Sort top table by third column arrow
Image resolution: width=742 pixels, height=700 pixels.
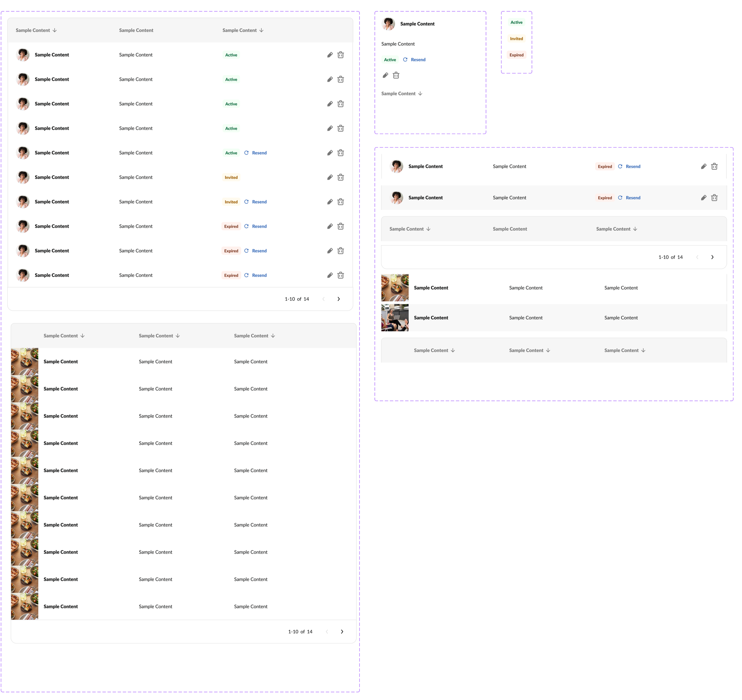point(262,31)
